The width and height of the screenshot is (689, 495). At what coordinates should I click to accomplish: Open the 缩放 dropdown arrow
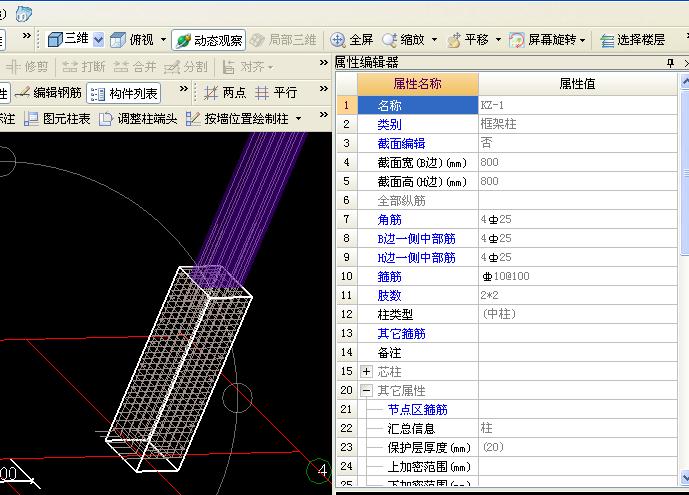(434, 40)
